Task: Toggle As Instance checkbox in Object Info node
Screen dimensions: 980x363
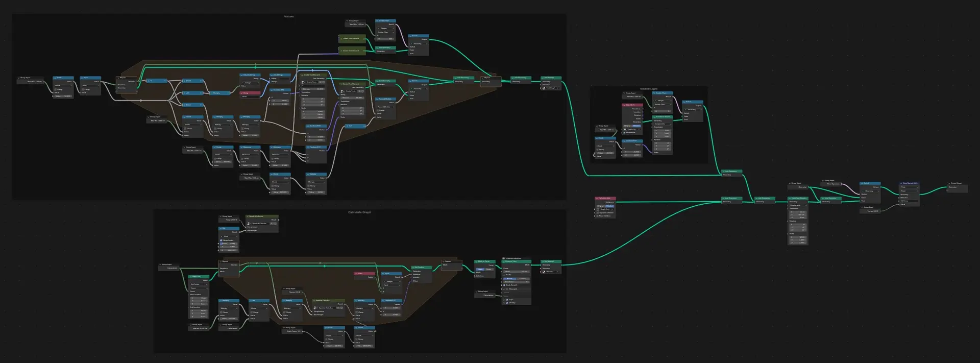Action: [x=624, y=133]
